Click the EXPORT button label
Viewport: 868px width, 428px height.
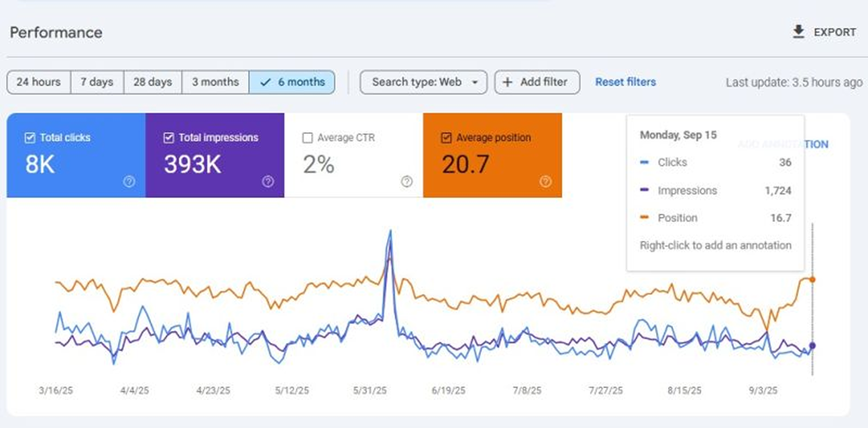click(835, 32)
